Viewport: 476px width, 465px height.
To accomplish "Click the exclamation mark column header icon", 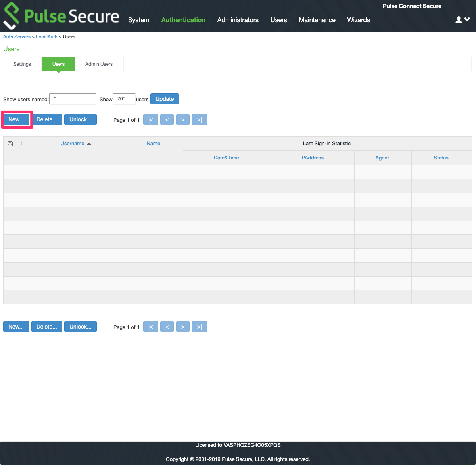I will point(21,144).
